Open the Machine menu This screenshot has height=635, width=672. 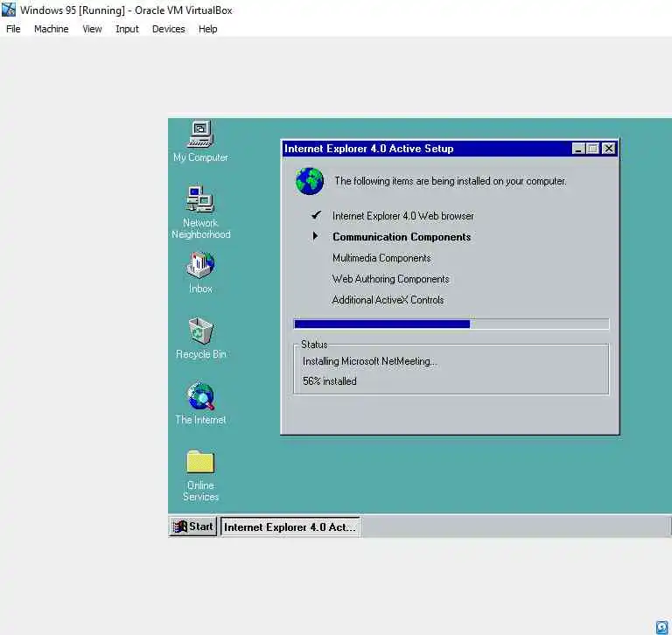(x=52, y=29)
